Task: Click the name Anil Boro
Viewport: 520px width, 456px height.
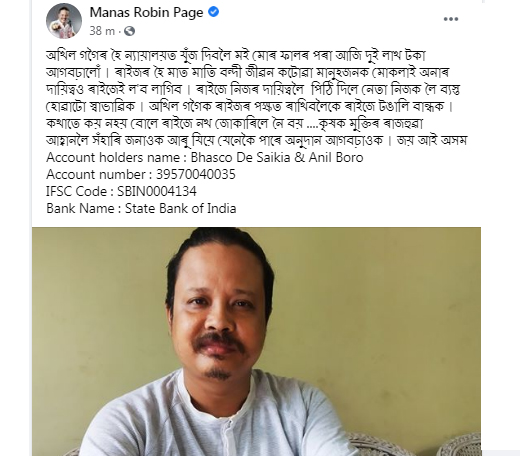Action: (336, 157)
